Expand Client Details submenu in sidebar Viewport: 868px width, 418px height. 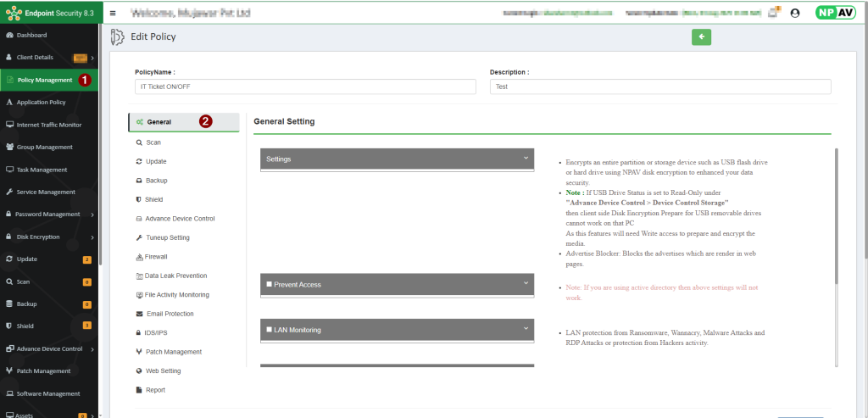(92, 58)
